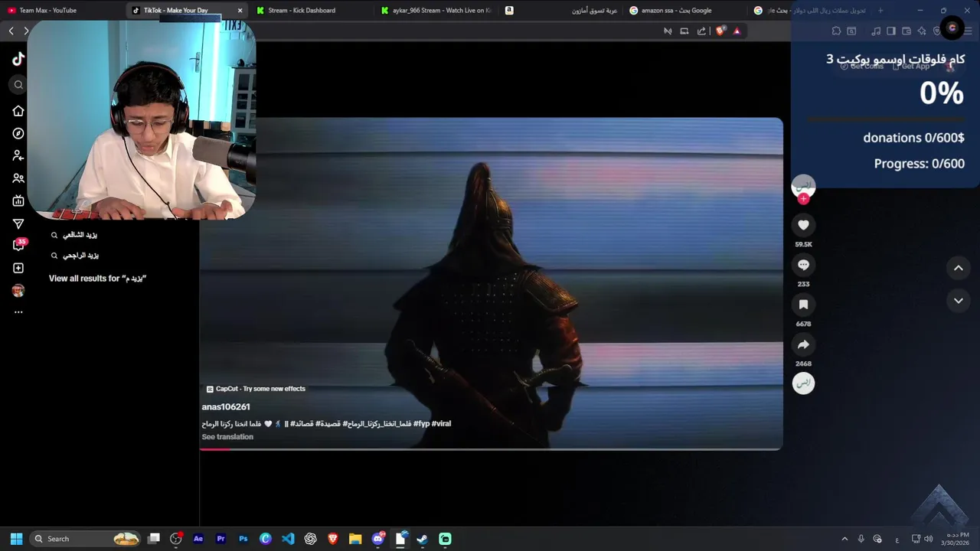Image resolution: width=980 pixels, height=551 pixels.
Task: Switch to amazon ssa Google tab
Action: (686, 11)
